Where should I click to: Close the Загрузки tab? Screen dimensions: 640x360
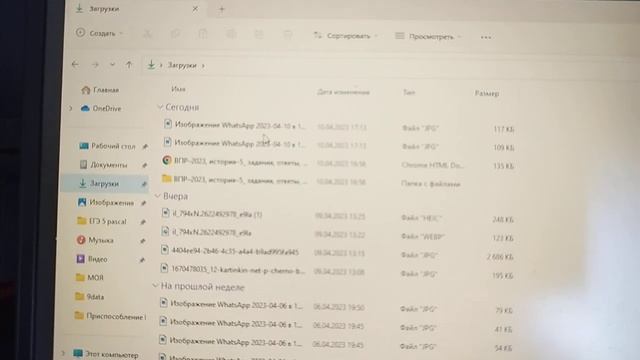click(195, 9)
